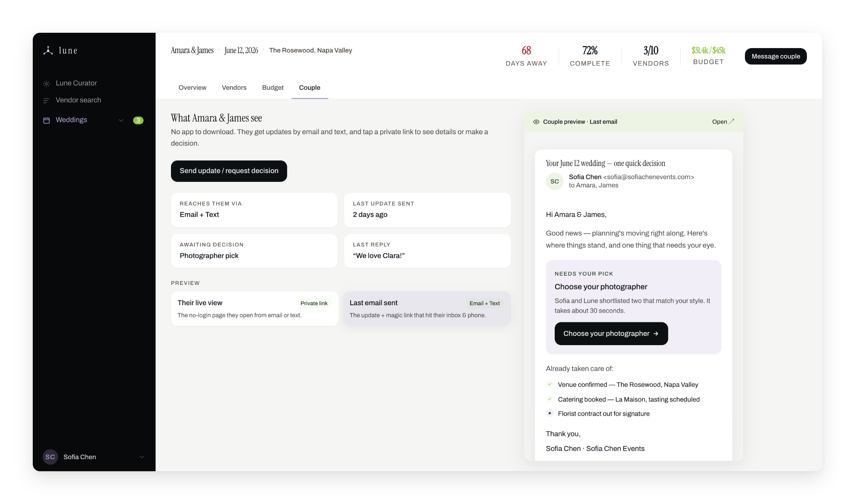The width and height of the screenshot is (855, 504).
Task: Click the 72% Complete stat
Action: (x=590, y=56)
